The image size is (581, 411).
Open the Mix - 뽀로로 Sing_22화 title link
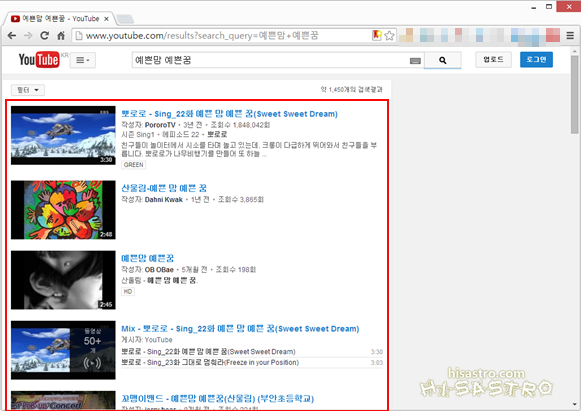[240, 328]
